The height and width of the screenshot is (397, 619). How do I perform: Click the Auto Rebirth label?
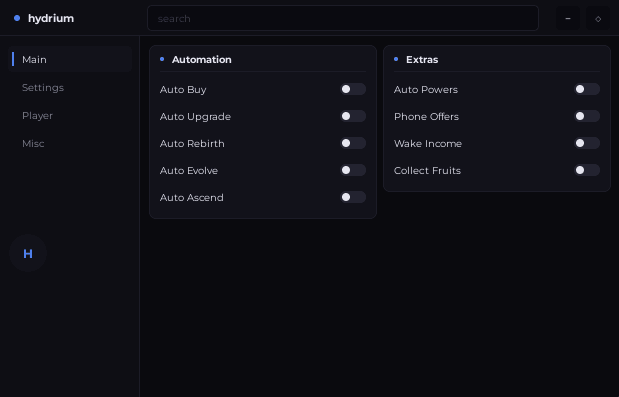click(x=192, y=143)
